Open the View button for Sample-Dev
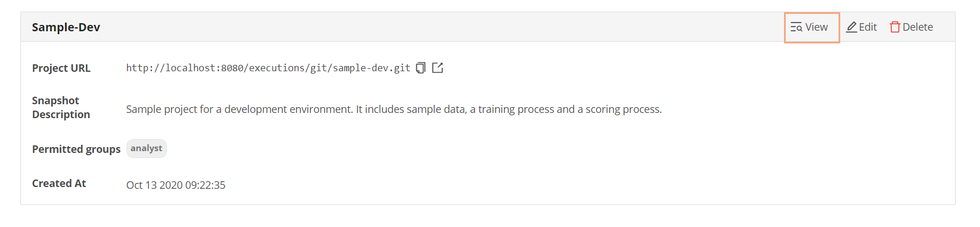980x227 pixels. pos(812,27)
